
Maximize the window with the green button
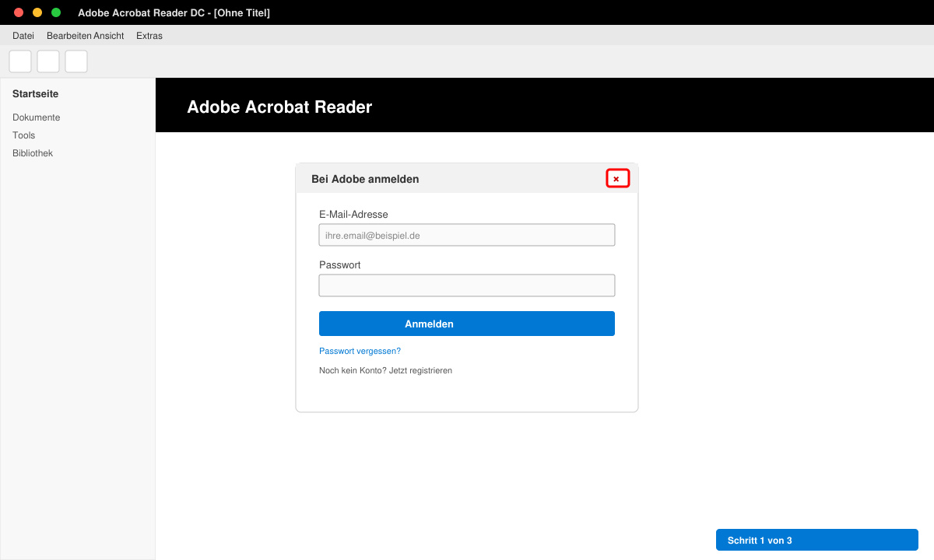tap(56, 12)
